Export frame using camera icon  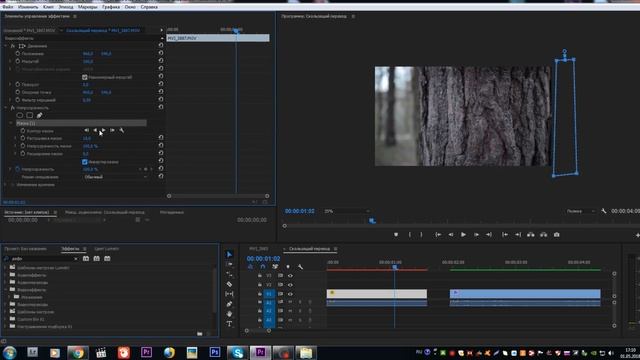(x=556, y=235)
